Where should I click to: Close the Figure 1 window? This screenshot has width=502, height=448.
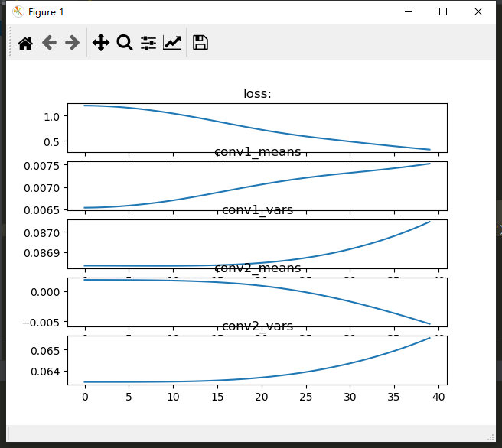(x=478, y=11)
